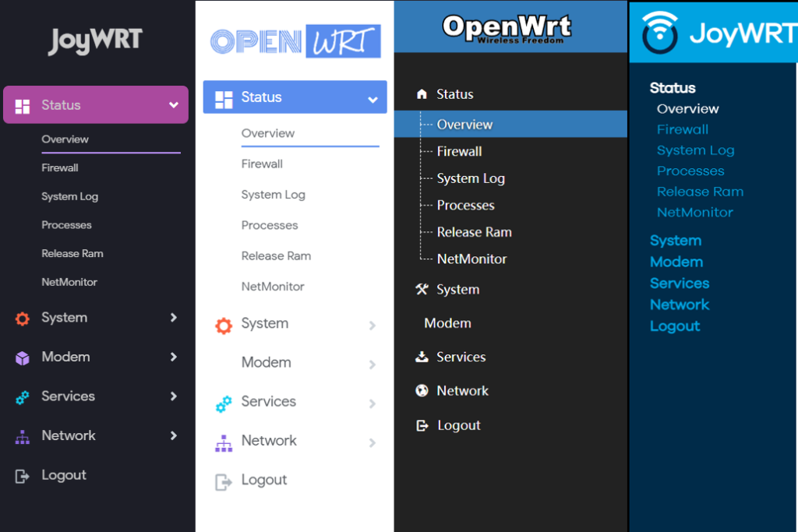The width and height of the screenshot is (798, 532).
Task: Expand the Modem section arrow in dark theme
Action: (x=175, y=357)
